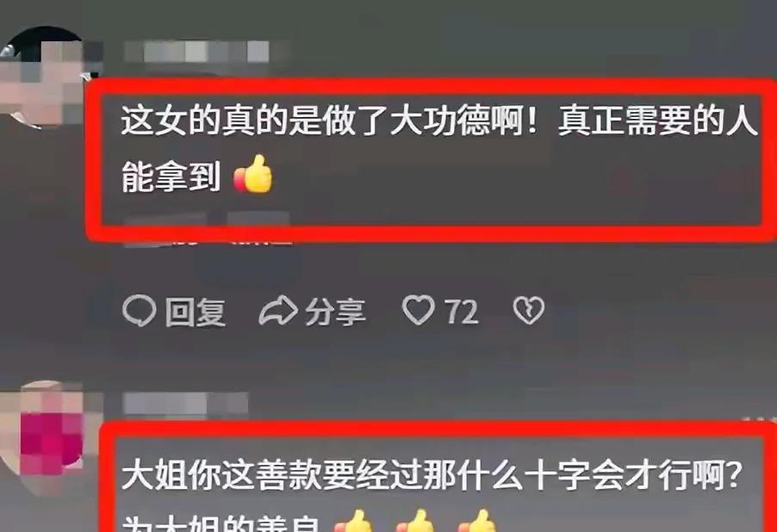
Task: Click the partially visible 为大姐的善良 line
Action: click(222, 523)
